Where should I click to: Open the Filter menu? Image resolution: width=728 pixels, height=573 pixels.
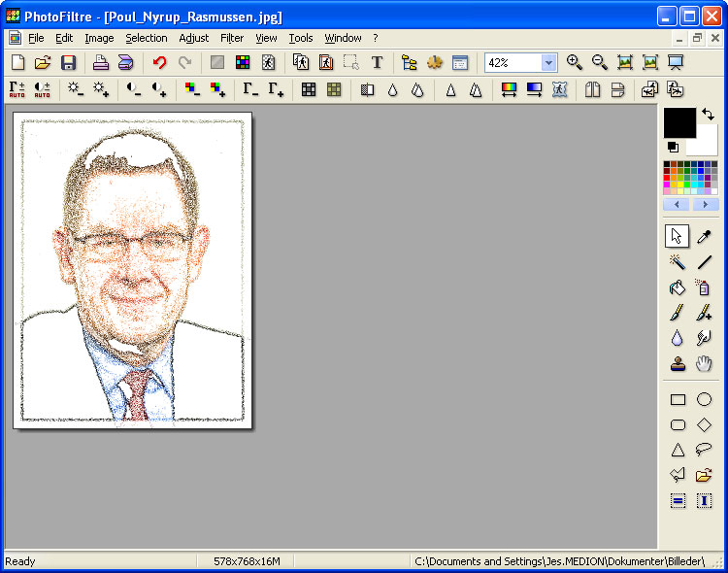pyautogui.click(x=232, y=38)
